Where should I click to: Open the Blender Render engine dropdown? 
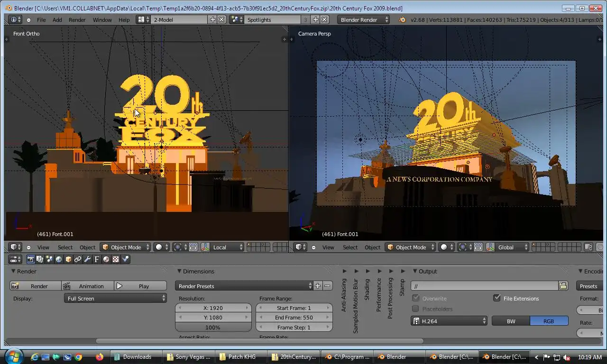coord(364,19)
